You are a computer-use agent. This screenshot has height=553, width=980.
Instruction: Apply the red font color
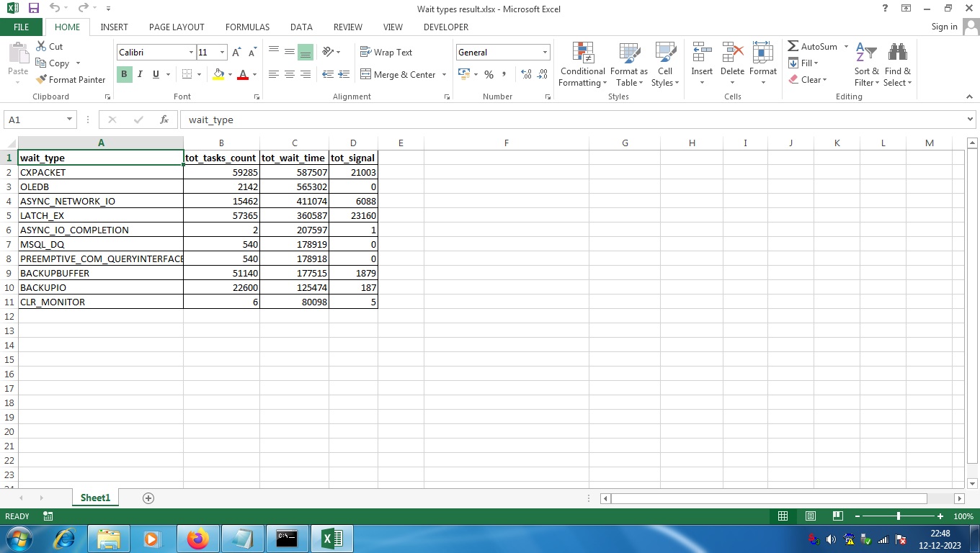tap(243, 74)
